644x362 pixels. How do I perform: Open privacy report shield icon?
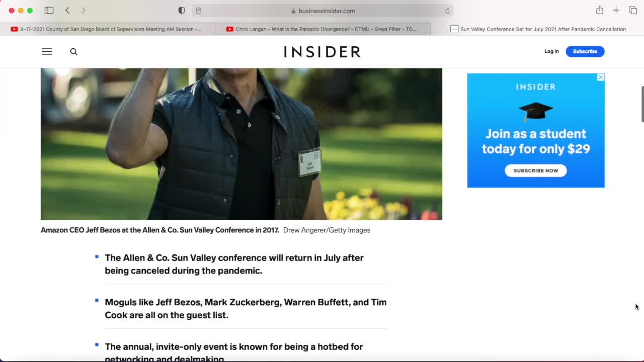pyautogui.click(x=182, y=11)
